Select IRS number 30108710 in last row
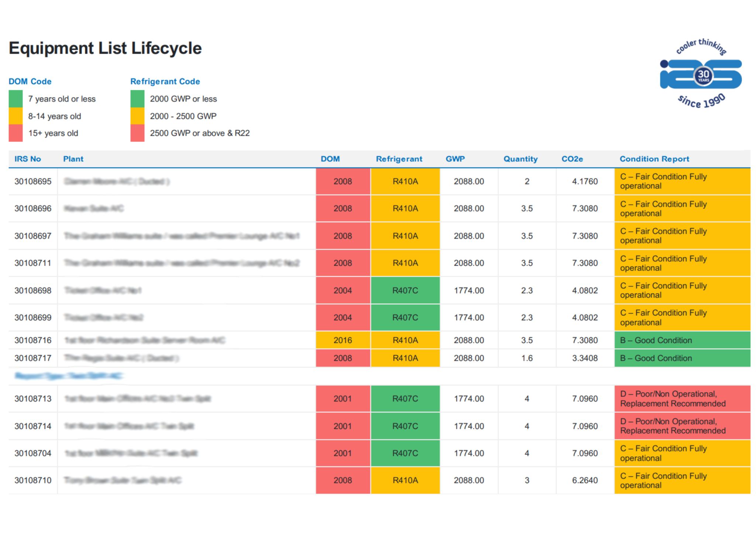 coord(33,480)
